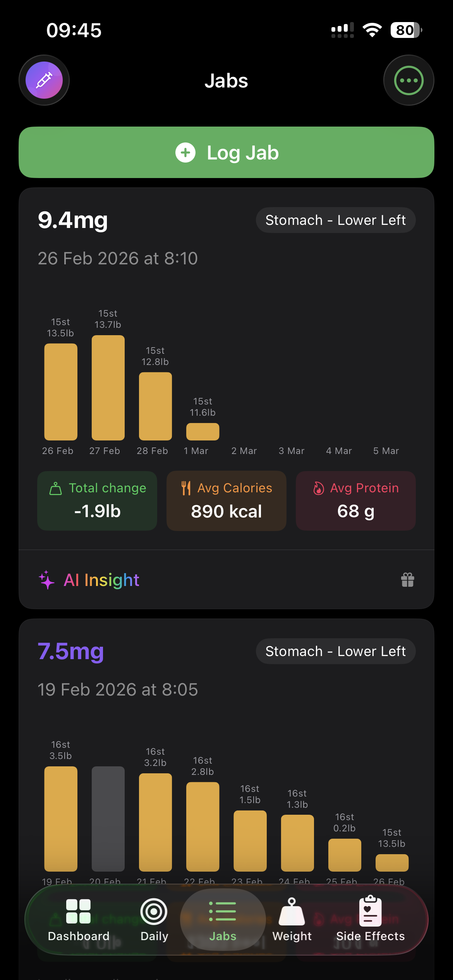Tap the Avg Calories 890 kcal card

[226, 500]
